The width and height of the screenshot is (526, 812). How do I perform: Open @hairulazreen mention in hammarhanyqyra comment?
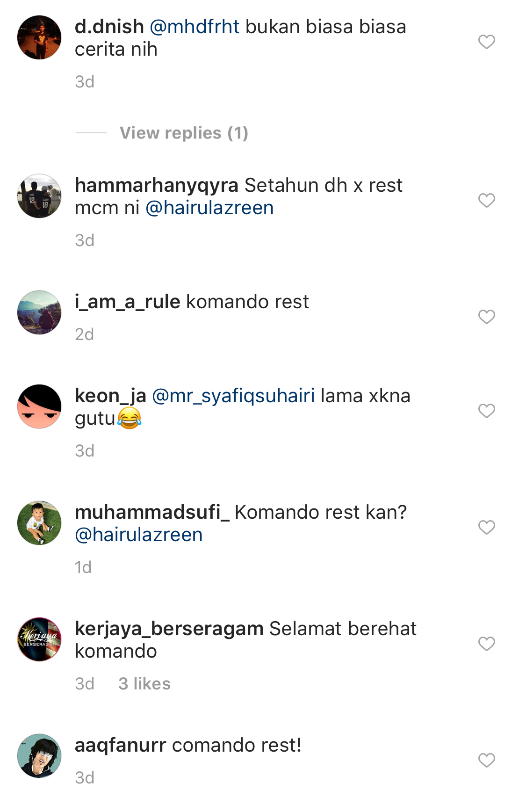click(x=209, y=208)
